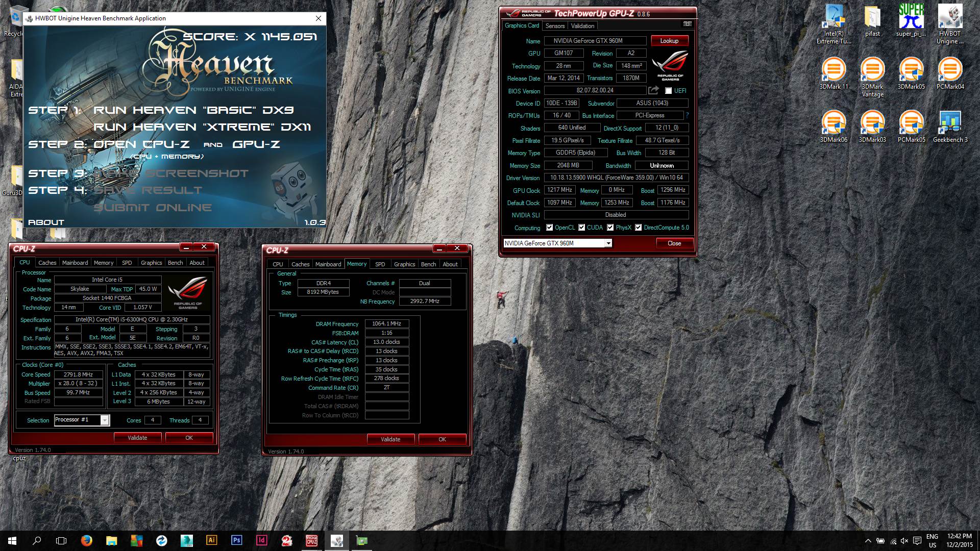Screen dimensions: 980x551
Task: Open the Intel(R) Extreme Tuning desktop shortcut
Action: [834, 24]
